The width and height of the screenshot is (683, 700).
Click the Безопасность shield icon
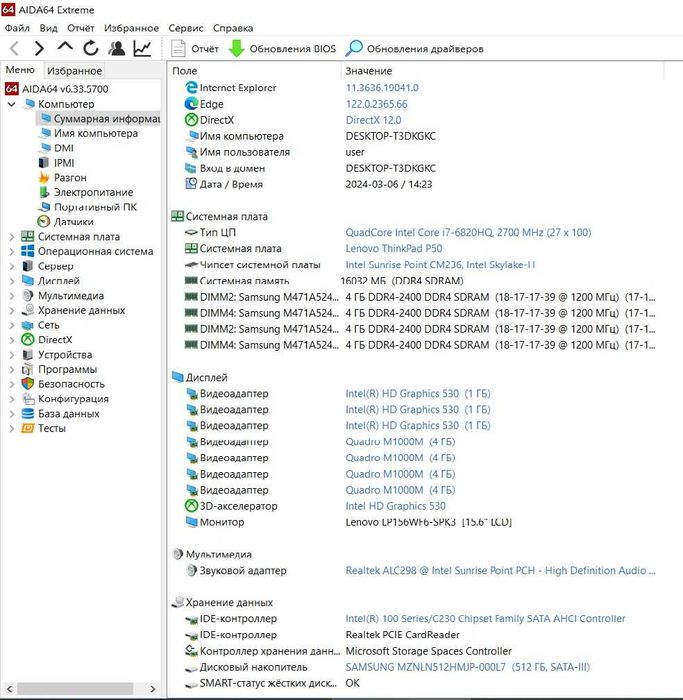(x=28, y=384)
